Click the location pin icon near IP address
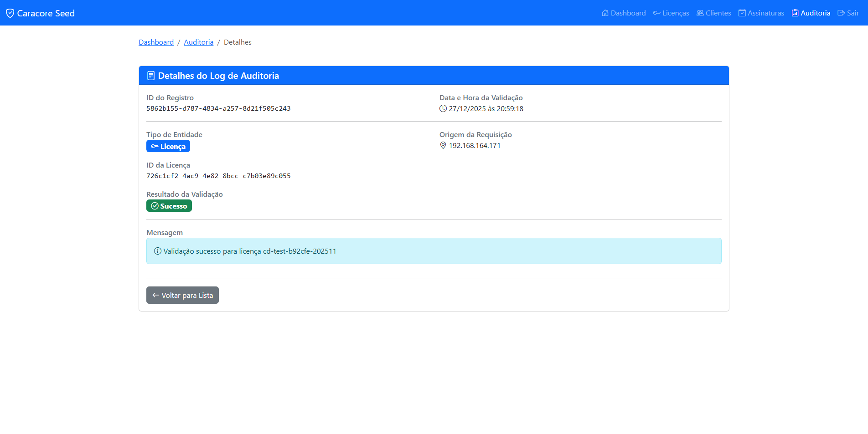 [443, 145]
